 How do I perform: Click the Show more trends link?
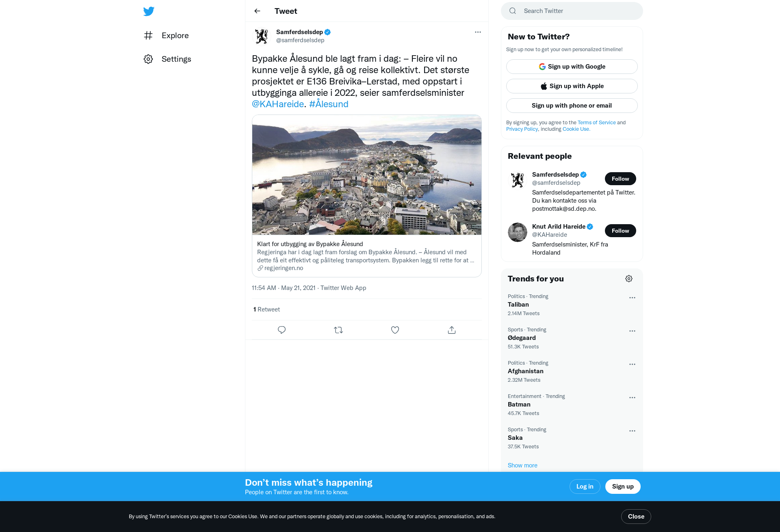[x=522, y=465]
